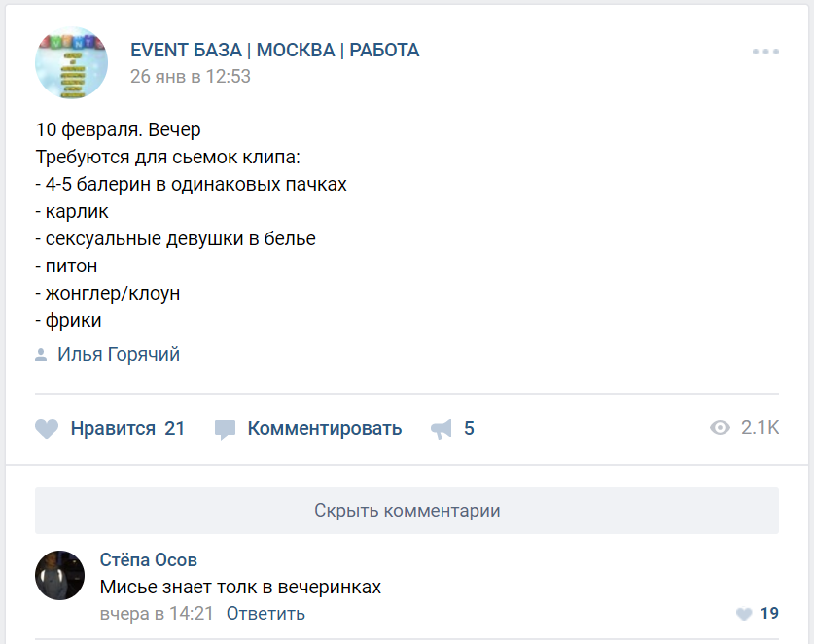This screenshot has width=814, height=644.
Task: Share the post using the megaphone icon
Action: click(x=442, y=426)
